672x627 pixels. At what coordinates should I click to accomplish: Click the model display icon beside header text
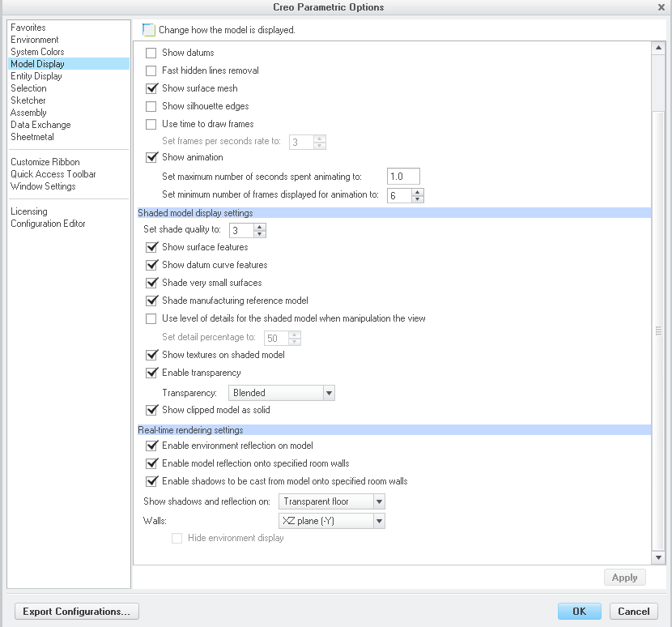coord(148,30)
